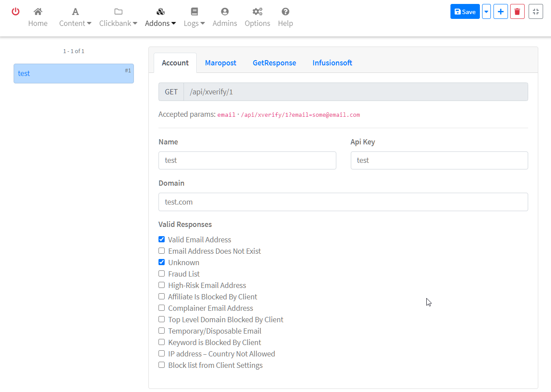The width and height of the screenshot is (551, 392).
Task: Open the Help question mark icon
Action: (285, 12)
